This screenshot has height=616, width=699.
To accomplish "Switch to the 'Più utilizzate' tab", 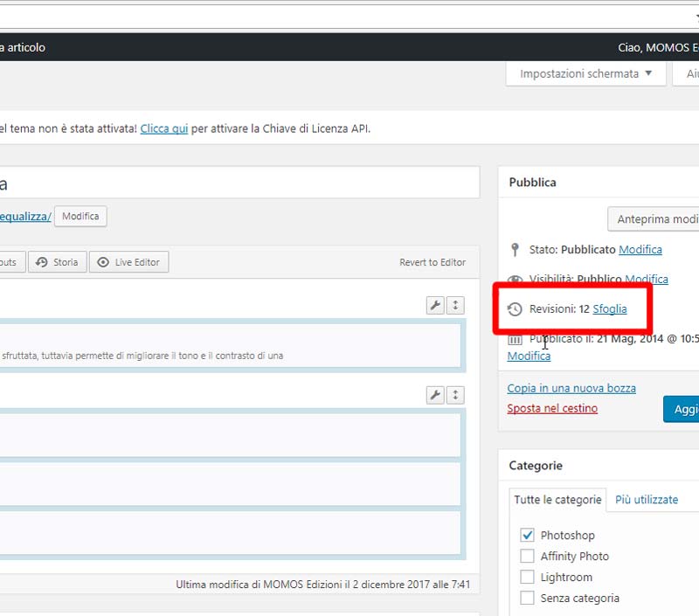I will 647,500.
